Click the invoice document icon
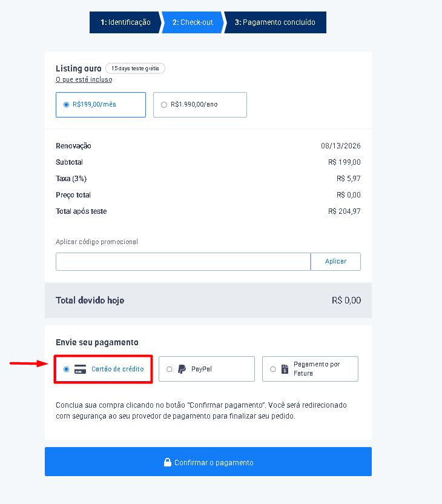Image resolution: width=442 pixels, height=504 pixels. pyautogui.click(x=285, y=369)
